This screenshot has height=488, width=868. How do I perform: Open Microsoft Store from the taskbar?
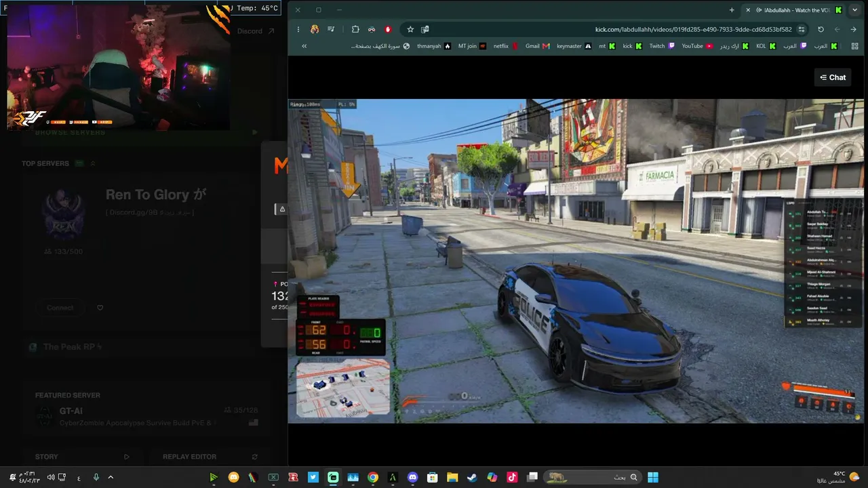[433, 477]
